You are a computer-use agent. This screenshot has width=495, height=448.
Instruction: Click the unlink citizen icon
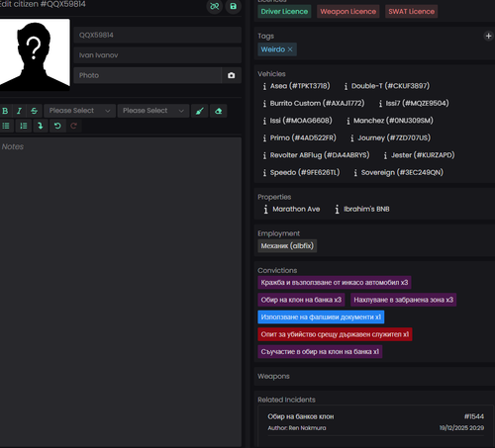pyautogui.click(x=215, y=6)
